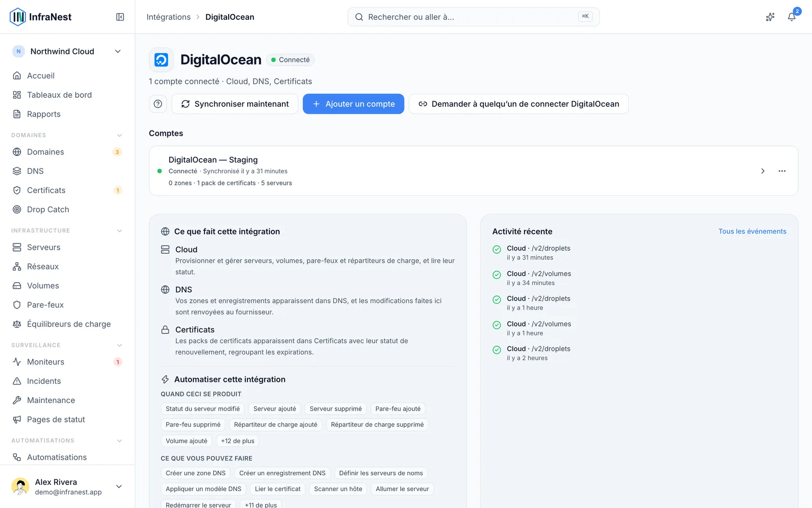Viewport: 812px width, 508px height.
Task: Open Volumes in sidebar
Action: coord(67,286)
